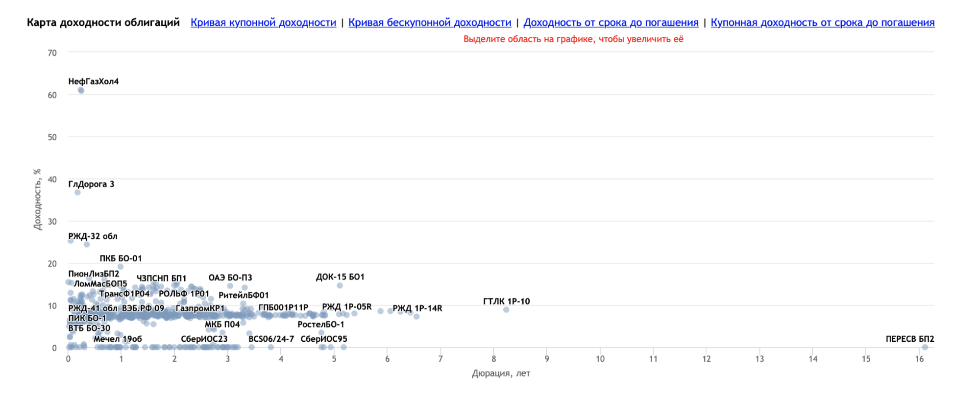Click the 13 tick on duration axis
The height and width of the screenshot is (404, 980).
coord(759,359)
